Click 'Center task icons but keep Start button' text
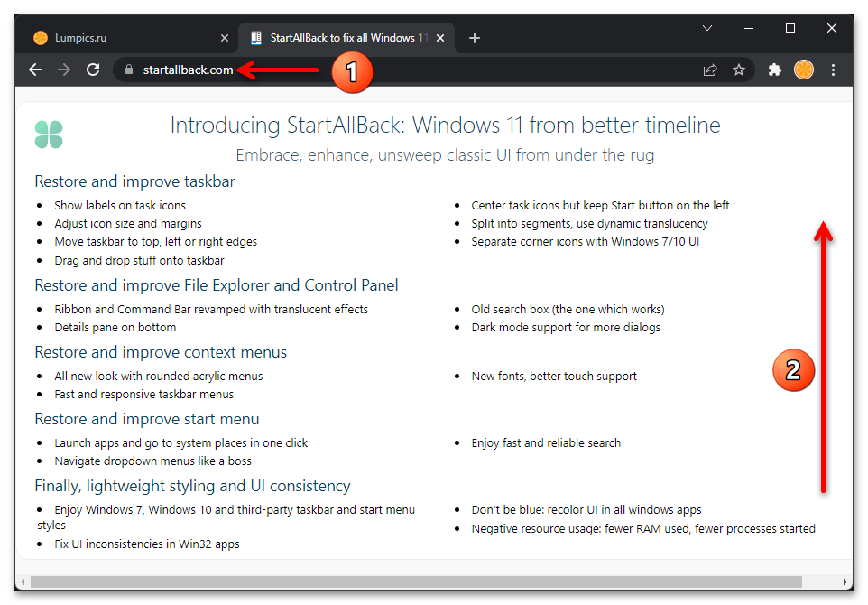The width and height of the screenshot is (868, 605). click(x=600, y=206)
